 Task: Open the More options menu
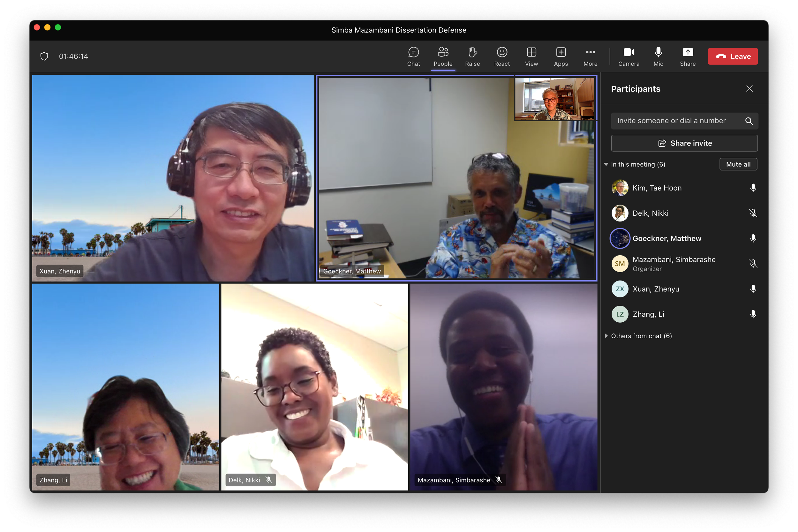[x=590, y=56]
